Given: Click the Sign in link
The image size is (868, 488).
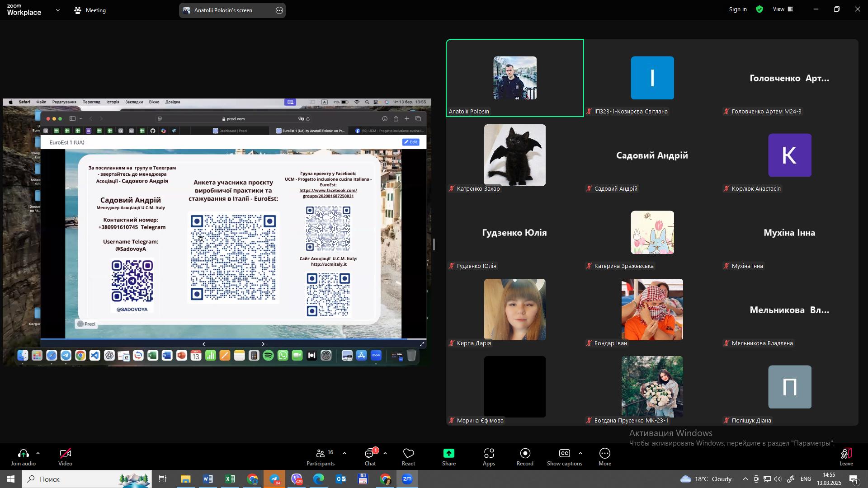Looking at the screenshot, I should (x=738, y=9).
